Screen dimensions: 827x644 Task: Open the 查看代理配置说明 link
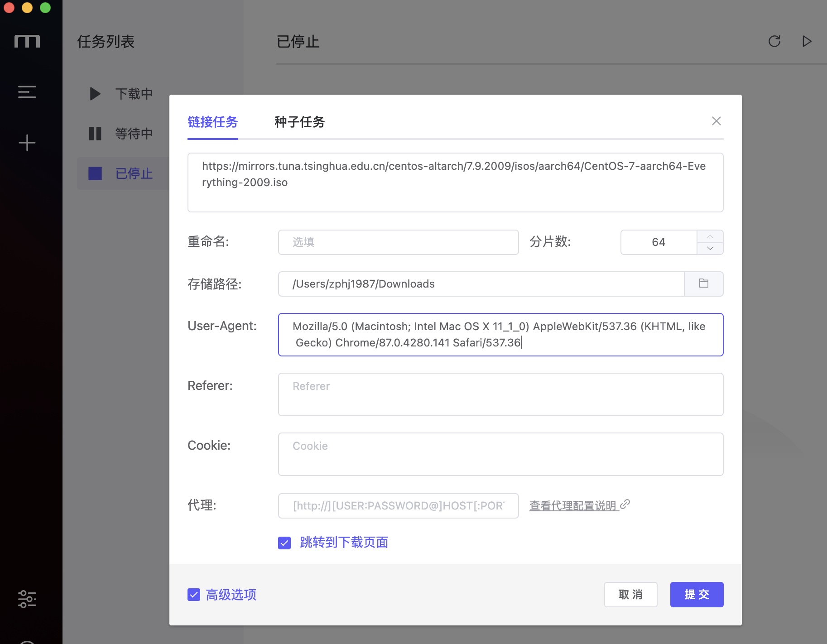573,505
